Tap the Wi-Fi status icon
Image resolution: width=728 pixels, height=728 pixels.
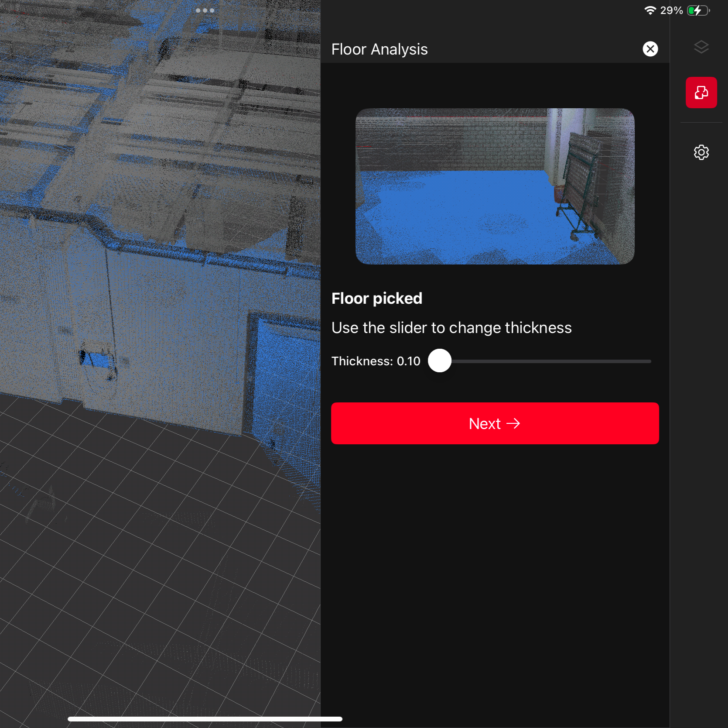point(650,10)
